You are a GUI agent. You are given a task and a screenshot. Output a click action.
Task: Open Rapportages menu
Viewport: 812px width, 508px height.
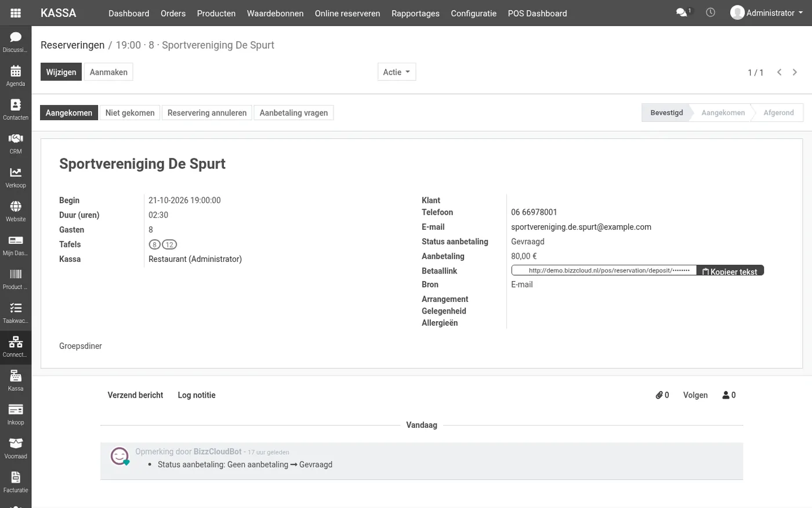415,13
